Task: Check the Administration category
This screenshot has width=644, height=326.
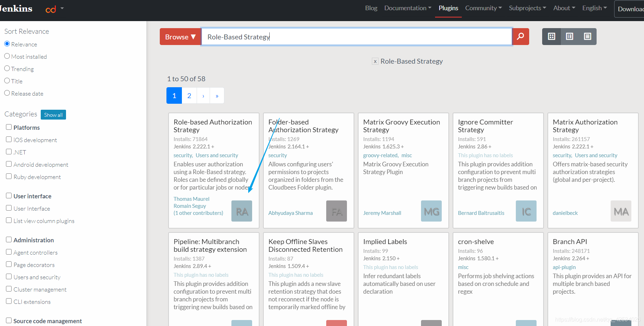Action: coord(9,239)
